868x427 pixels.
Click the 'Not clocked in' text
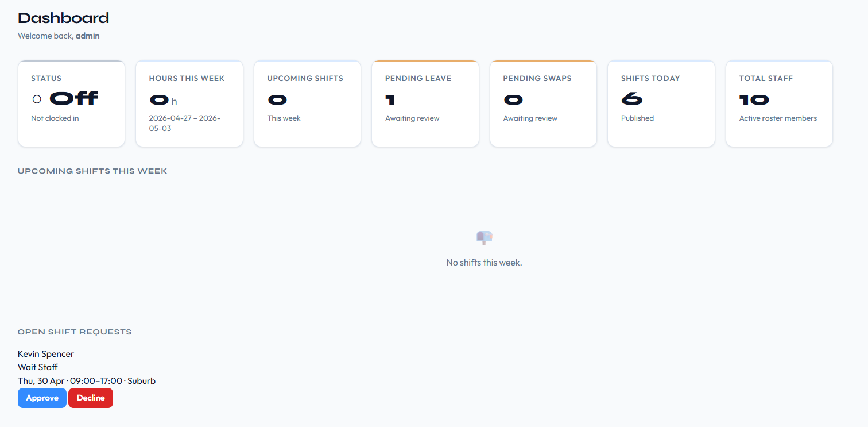(x=55, y=118)
